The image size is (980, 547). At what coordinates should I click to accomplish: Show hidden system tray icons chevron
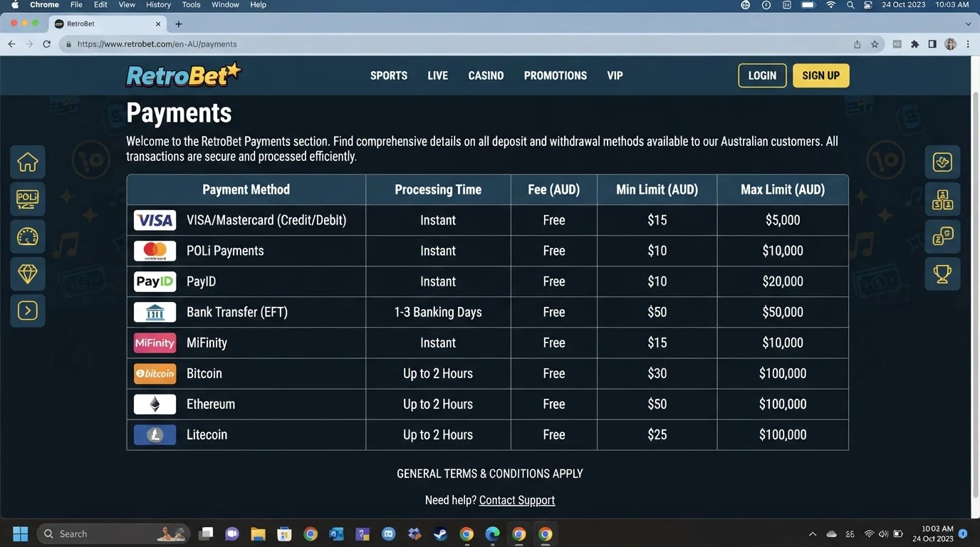coord(813,533)
